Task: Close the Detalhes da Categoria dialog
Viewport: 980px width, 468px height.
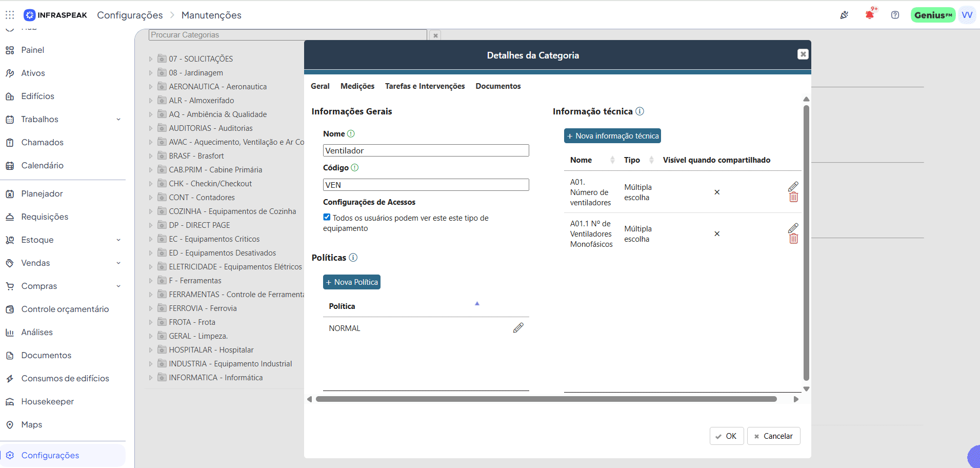Action: [803, 54]
